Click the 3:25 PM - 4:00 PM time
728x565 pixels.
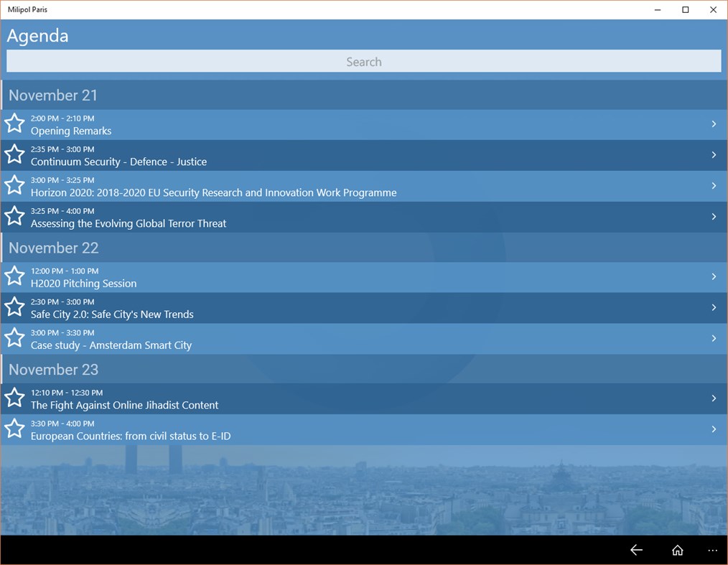62,211
